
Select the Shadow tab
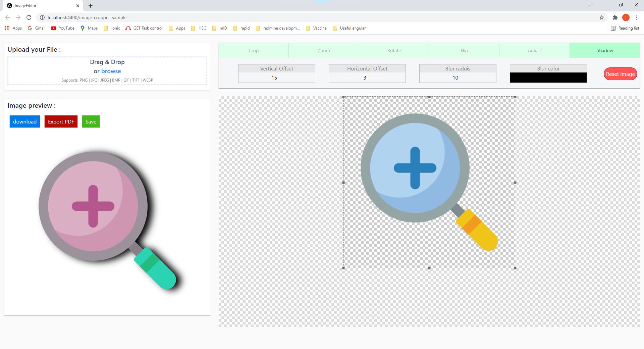605,50
